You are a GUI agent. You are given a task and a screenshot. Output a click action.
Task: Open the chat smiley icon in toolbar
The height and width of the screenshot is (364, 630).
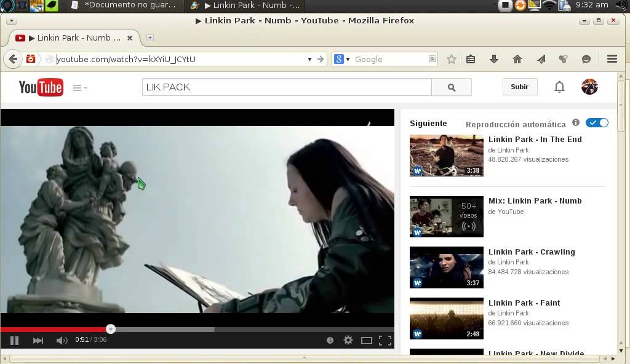pos(586,60)
